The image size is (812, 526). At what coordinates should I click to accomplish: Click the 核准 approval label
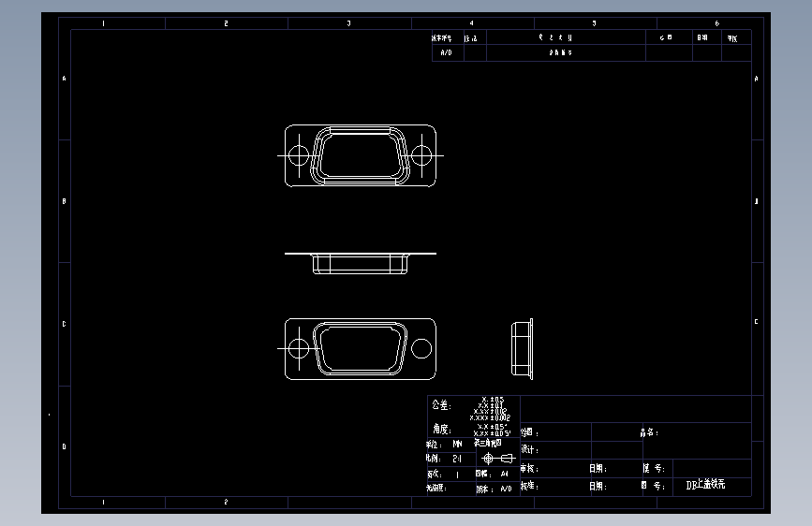530,486
